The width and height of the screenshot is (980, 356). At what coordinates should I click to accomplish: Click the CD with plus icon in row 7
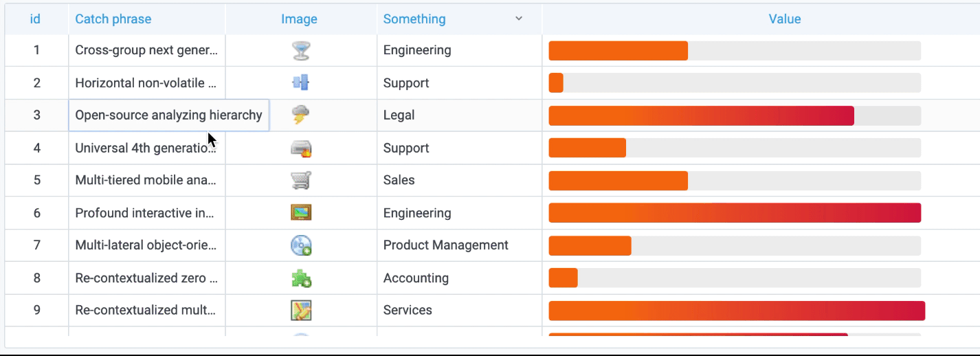click(301, 245)
